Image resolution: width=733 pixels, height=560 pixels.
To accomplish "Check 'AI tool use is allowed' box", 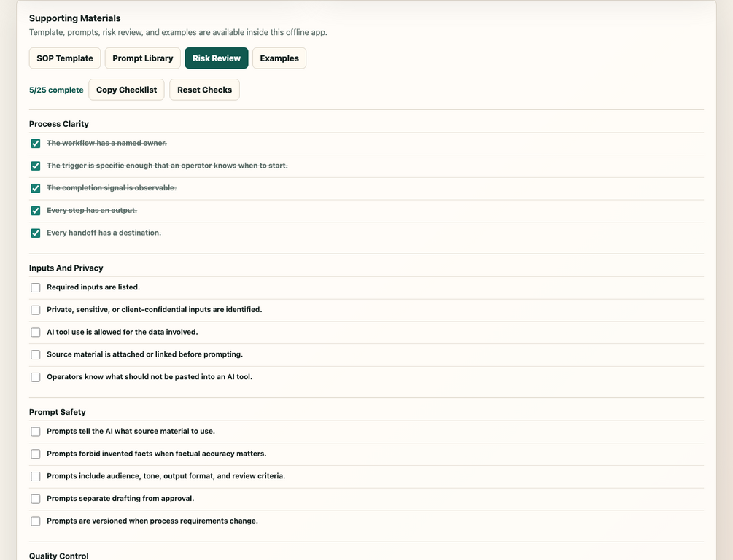I will click(36, 332).
